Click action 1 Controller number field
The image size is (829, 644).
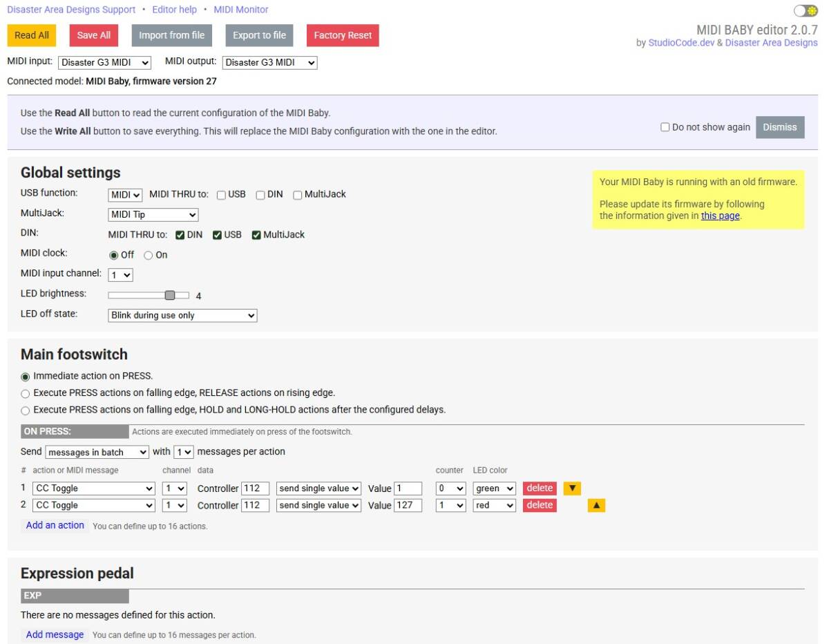point(255,489)
